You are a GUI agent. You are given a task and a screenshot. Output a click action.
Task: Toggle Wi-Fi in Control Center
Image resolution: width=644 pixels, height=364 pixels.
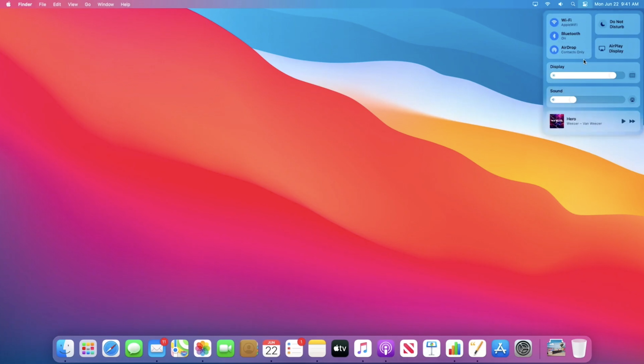(554, 22)
